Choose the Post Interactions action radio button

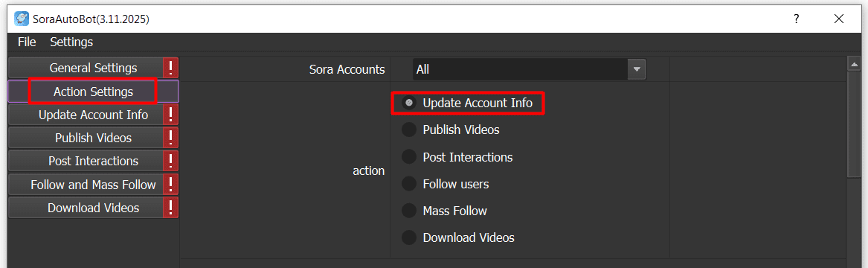click(408, 156)
